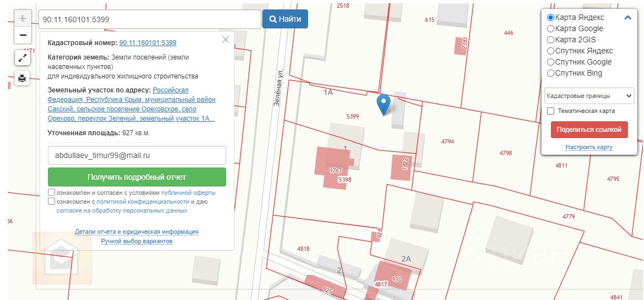The image size is (644, 300).
Task: Toggle fullscreen map with arrows icon
Action: [x=22, y=58]
